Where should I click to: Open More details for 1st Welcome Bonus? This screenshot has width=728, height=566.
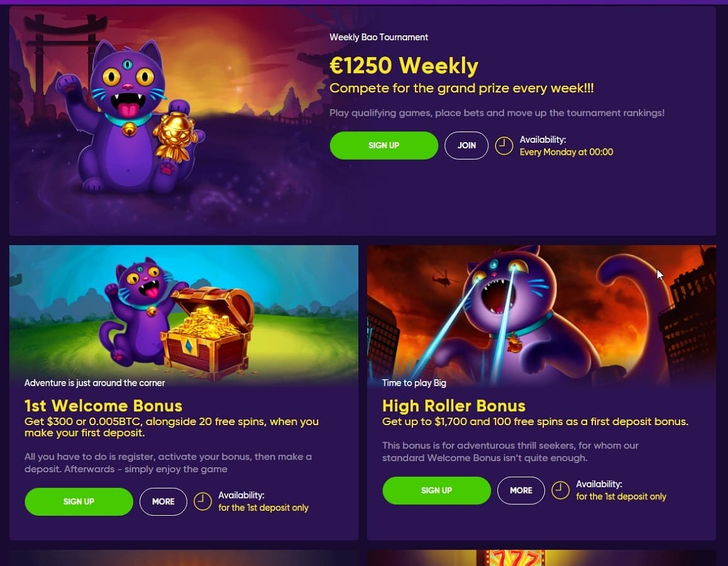pyautogui.click(x=163, y=501)
